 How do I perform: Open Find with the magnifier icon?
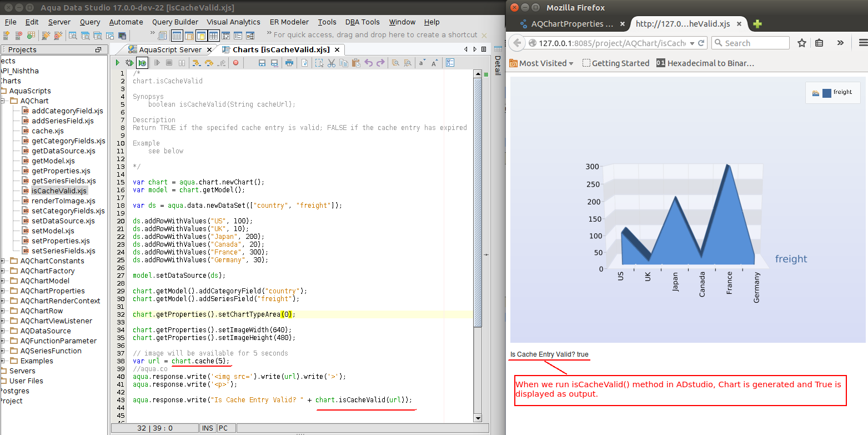(395, 63)
